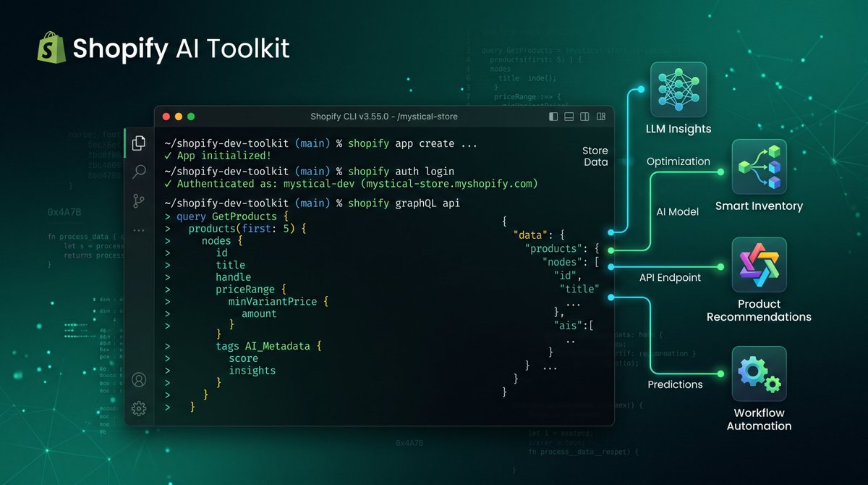The image size is (868, 485).
Task: Click the 'tags AI_Metadata {' line
Action: [x=268, y=346]
